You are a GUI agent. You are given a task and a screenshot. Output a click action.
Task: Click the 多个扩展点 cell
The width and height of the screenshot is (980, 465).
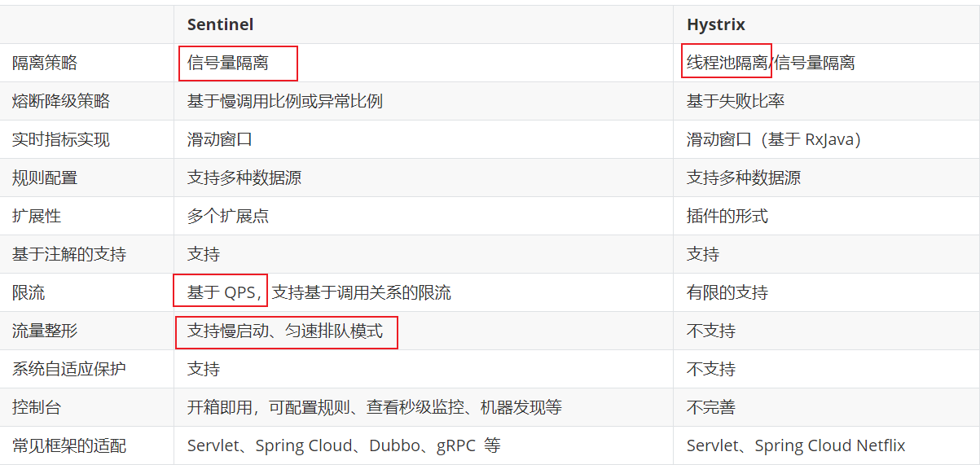[228, 216]
